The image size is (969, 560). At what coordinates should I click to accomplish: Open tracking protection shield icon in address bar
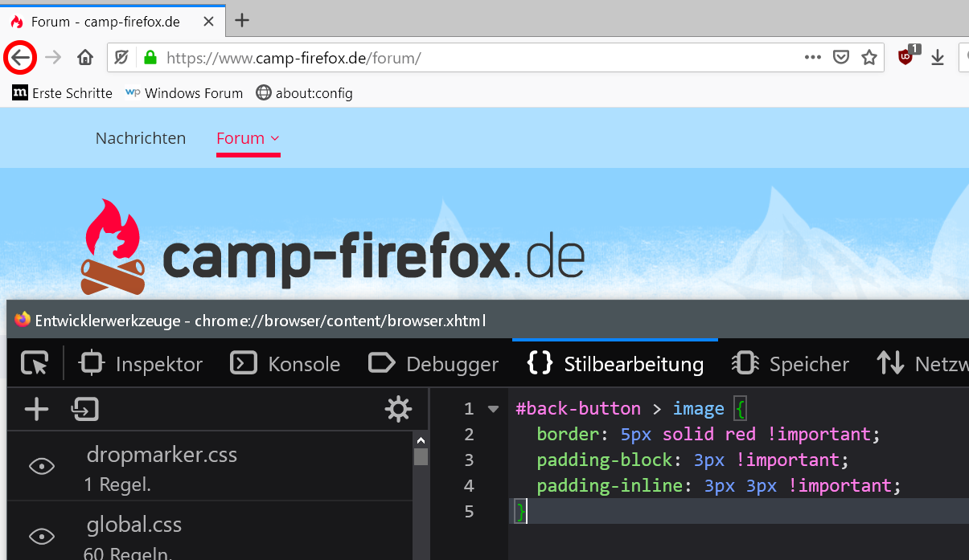tap(121, 57)
